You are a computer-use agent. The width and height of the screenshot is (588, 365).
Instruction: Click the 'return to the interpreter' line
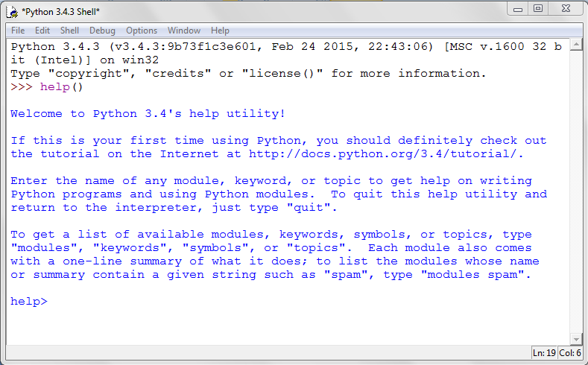click(x=174, y=208)
